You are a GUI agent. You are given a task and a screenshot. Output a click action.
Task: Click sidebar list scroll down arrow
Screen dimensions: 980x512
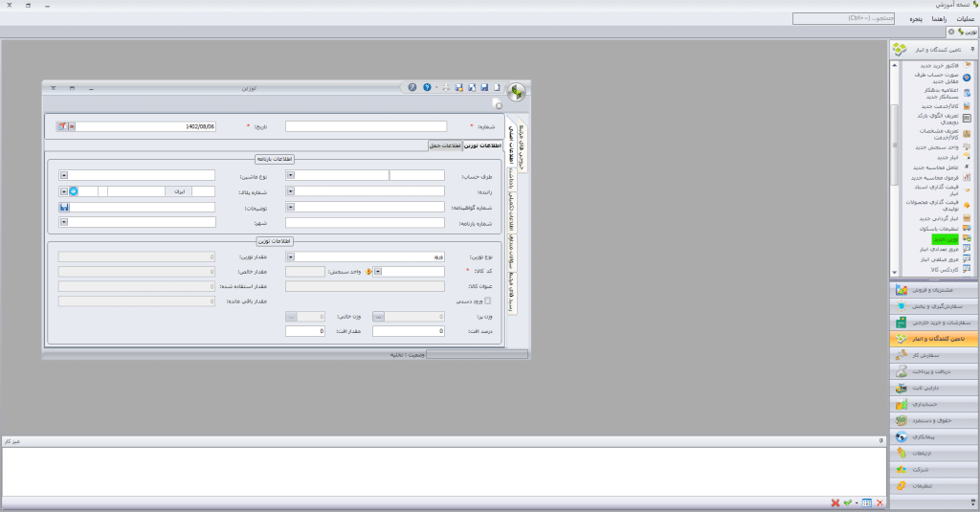[895, 273]
